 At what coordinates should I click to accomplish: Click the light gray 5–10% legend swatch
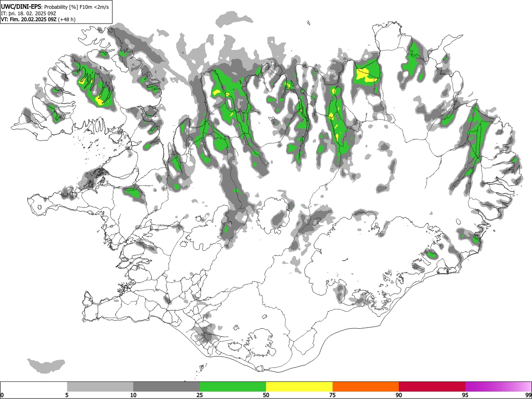[x=100, y=387]
